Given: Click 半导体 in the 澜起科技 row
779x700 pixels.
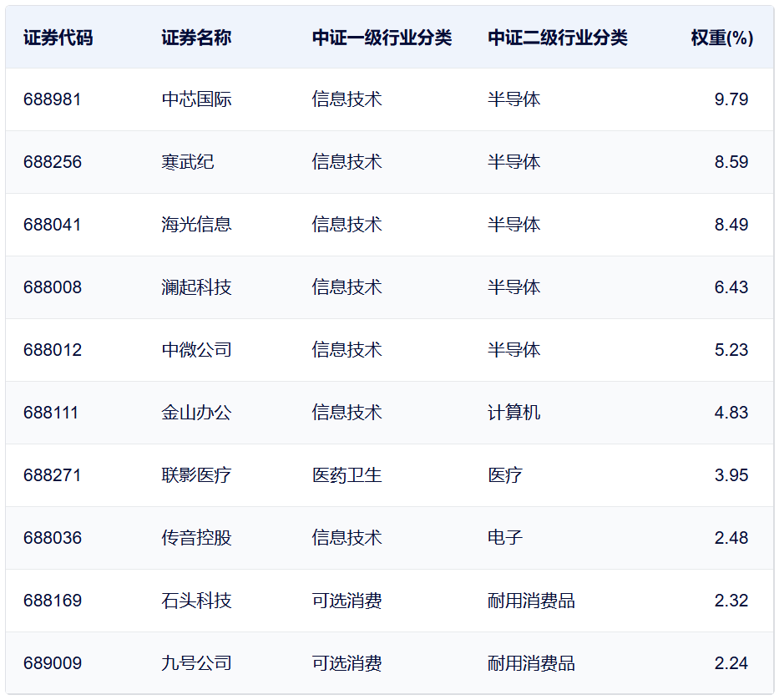Looking at the screenshot, I should pos(513,287).
